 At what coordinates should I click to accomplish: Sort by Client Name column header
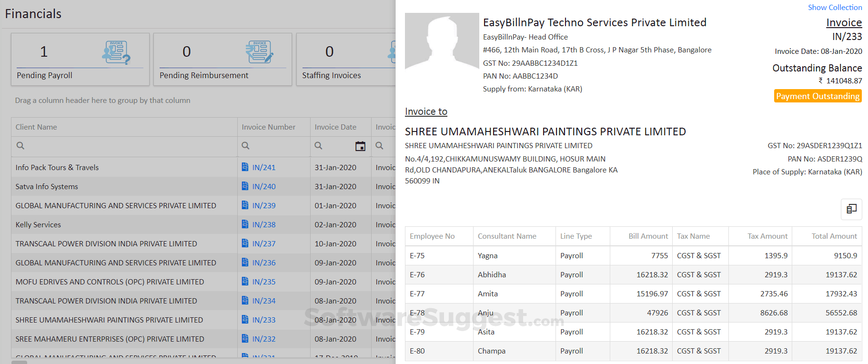(36, 127)
